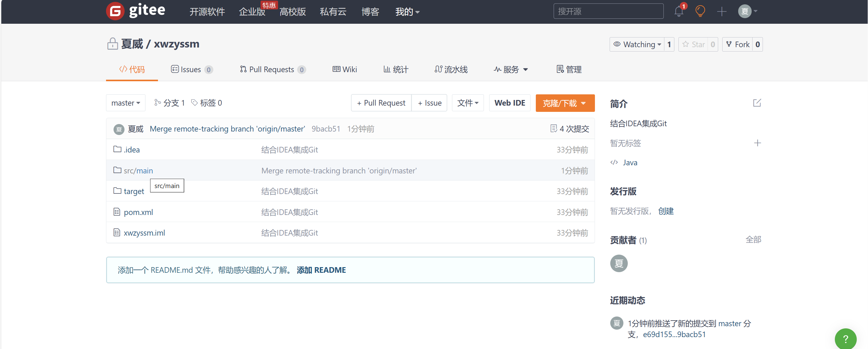
Task: Open the Wiki tab
Action: [345, 69]
